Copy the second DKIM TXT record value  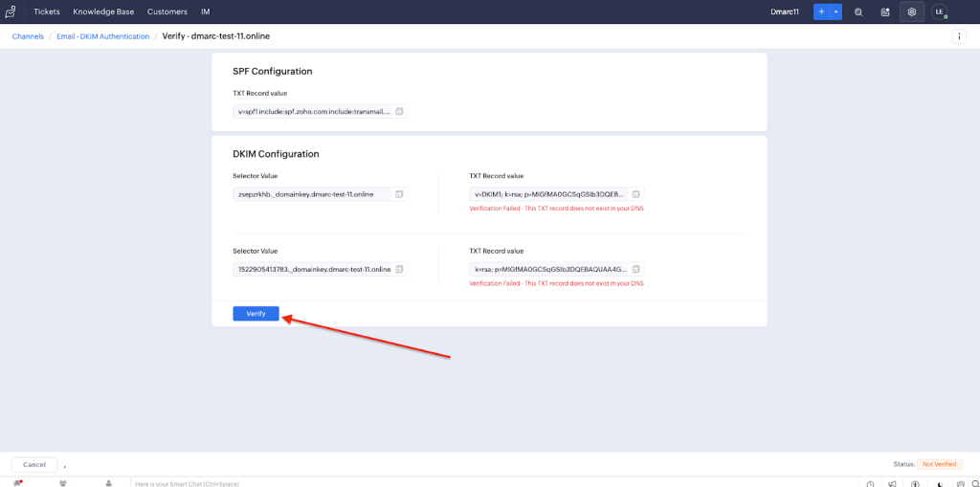pyautogui.click(x=635, y=269)
